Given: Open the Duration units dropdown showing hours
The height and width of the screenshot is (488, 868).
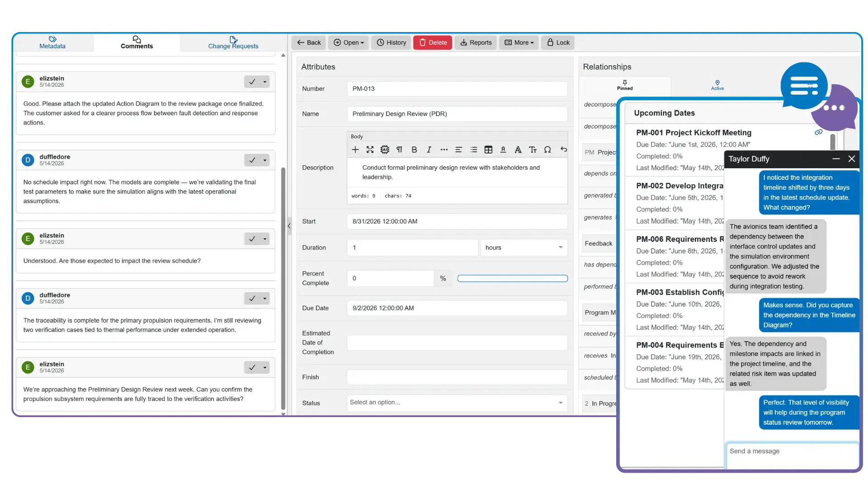Looking at the screenshot, I should coord(524,248).
